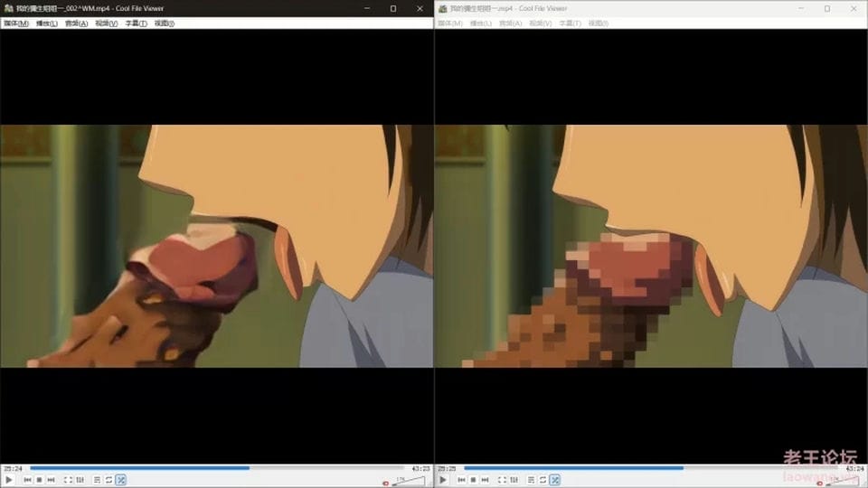Seek on the left window progress bar
The image size is (868, 488).
click(x=217, y=468)
